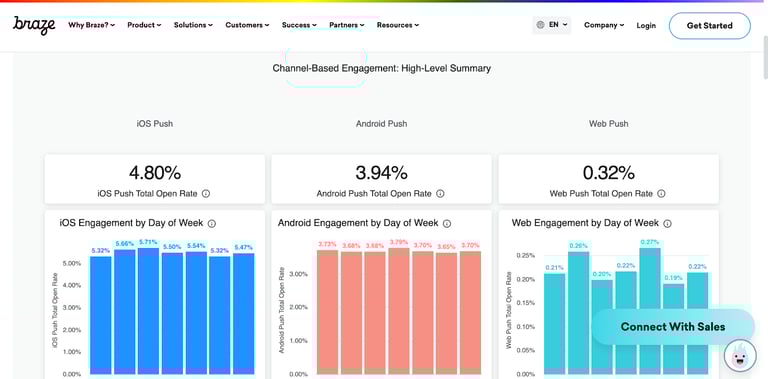768x379 pixels.
Task: Click info icon beside Web Engagement by Day
Action: click(667, 224)
